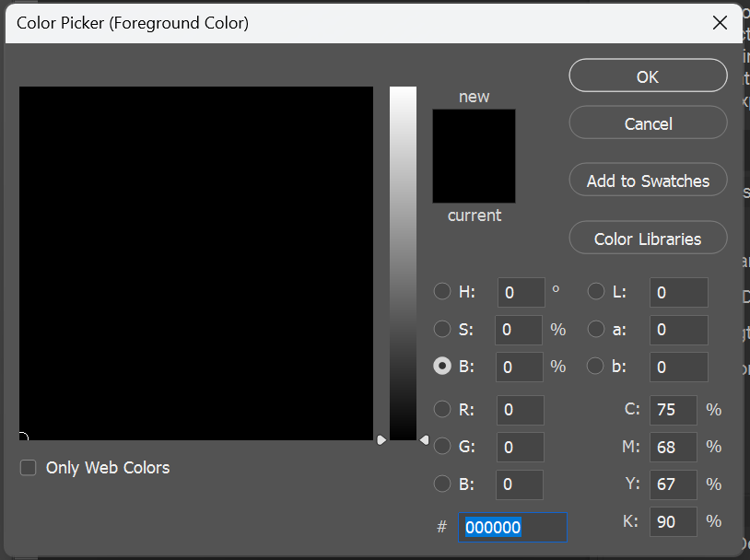Select the L lightness radio button
The width and height of the screenshot is (750, 560).
click(596, 292)
